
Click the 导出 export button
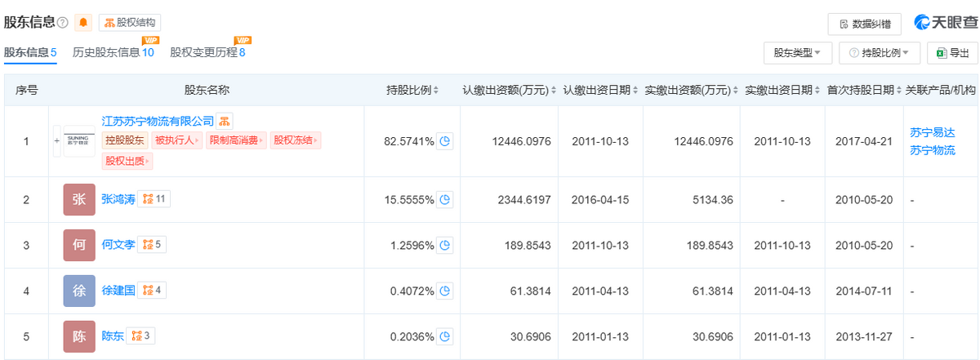(952, 53)
